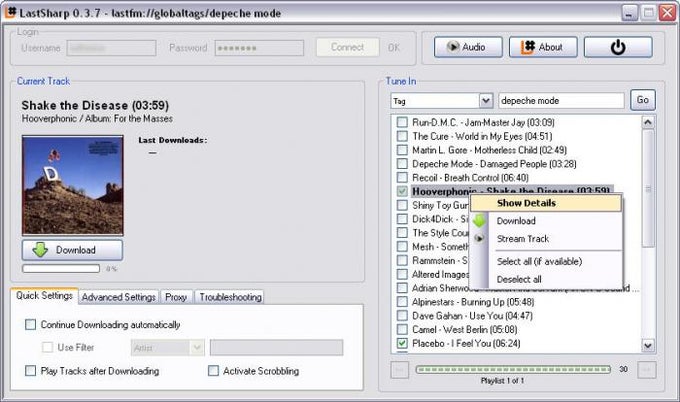Enable Continue Downloading automatically
The image size is (680, 402).
click(x=30, y=324)
